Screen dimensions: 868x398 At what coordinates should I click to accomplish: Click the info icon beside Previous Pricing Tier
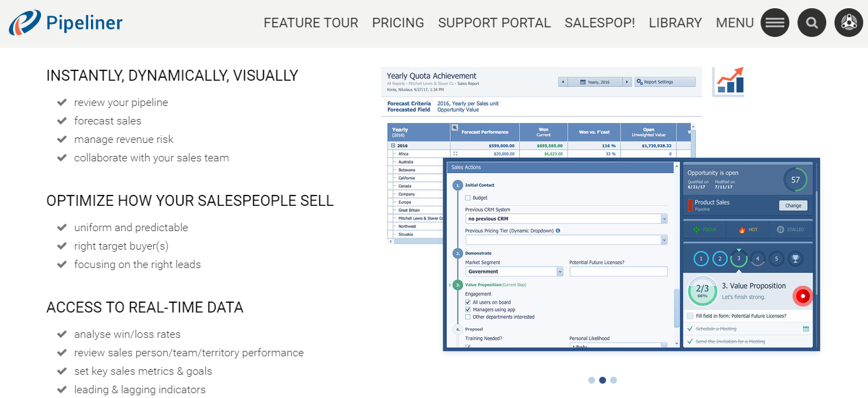tap(558, 230)
